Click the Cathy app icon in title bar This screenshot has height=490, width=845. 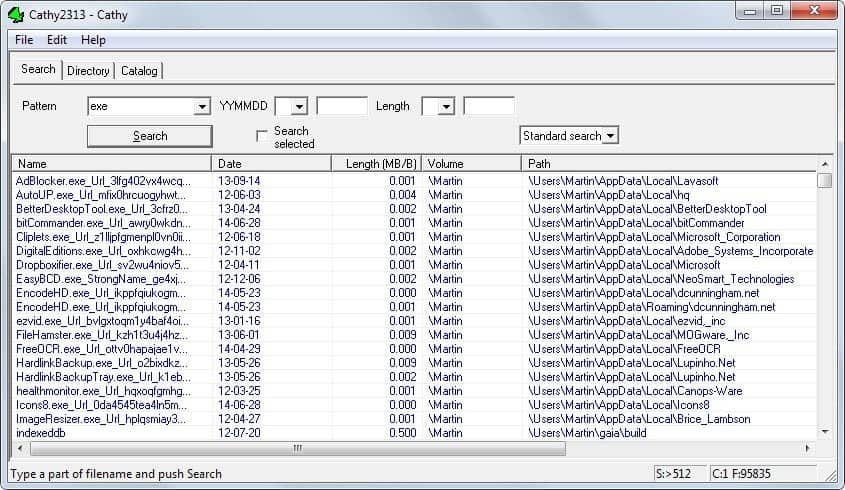click(x=16, y=15)
